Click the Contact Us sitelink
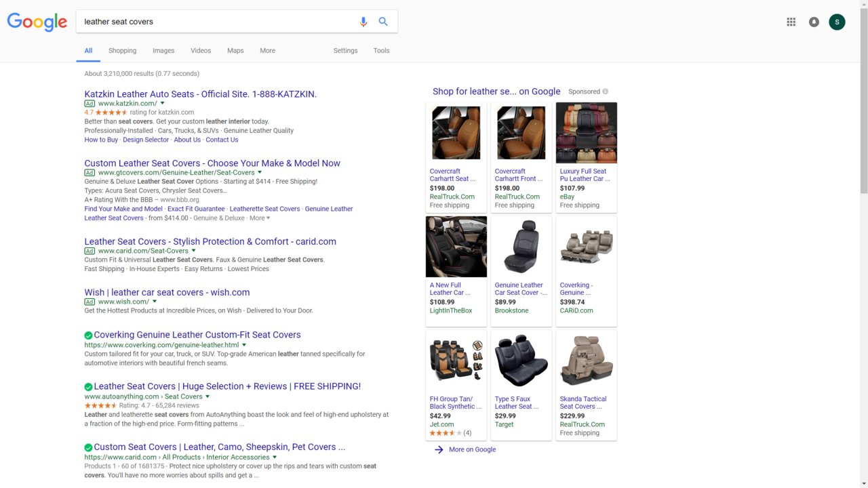This screenshot has width=868, height=488. click(x=222, y=140)
